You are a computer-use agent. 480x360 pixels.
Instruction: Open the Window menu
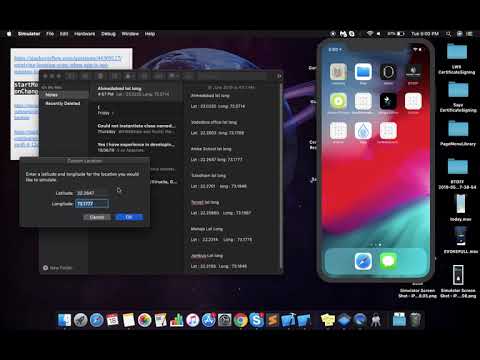130,34
